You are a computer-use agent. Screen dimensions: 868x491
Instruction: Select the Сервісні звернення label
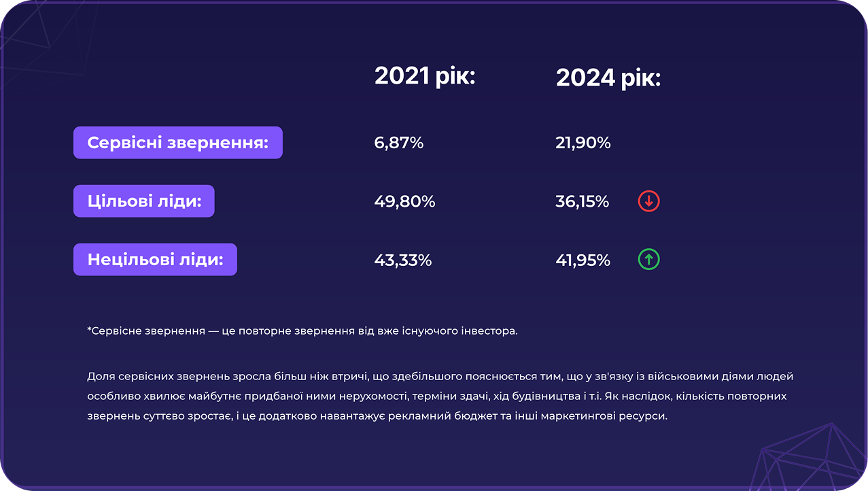pyautogui.click(x=178, y=143)
